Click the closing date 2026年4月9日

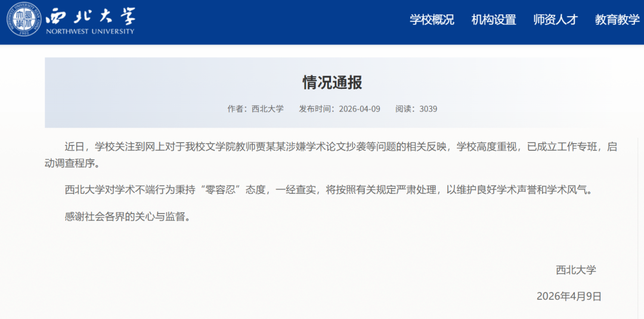point(569,296)
